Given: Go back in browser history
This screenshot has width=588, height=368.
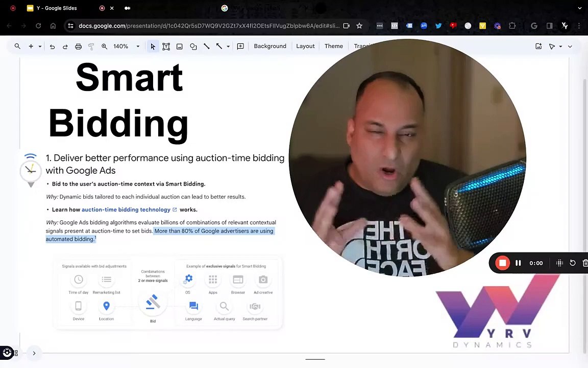Looking at the screenshot, I should [x=9, y=26].
